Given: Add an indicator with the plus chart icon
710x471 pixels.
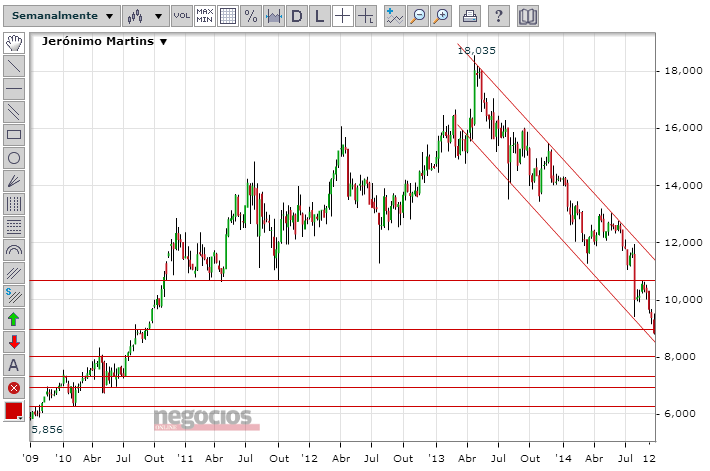Looking at the screenshot, I should tap(394, 16).
